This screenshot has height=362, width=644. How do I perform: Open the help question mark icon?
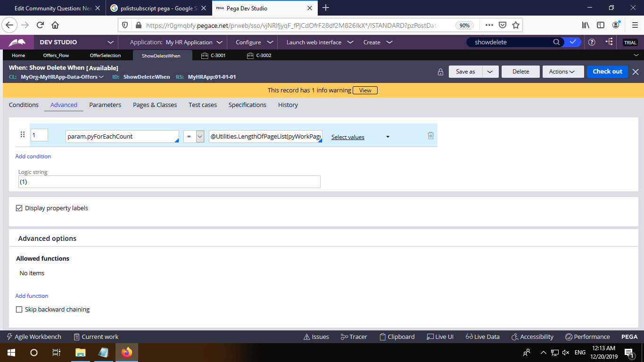click(x=592, y=42)
